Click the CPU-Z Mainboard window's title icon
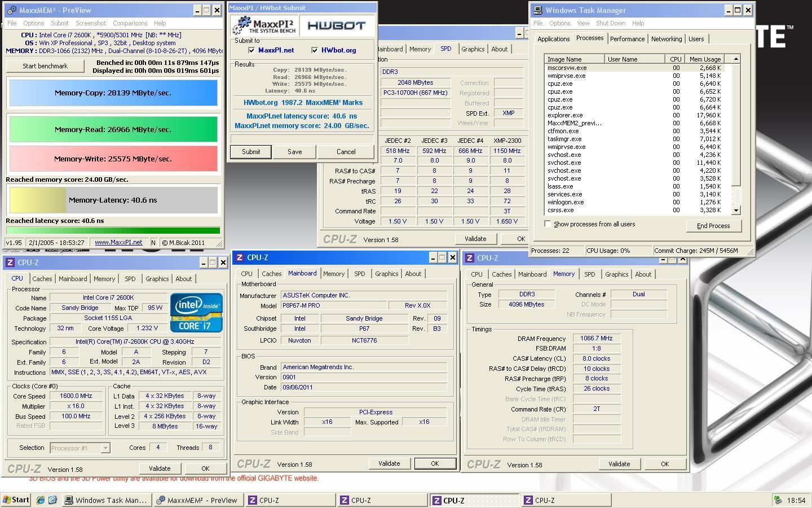 coord(240,257)
